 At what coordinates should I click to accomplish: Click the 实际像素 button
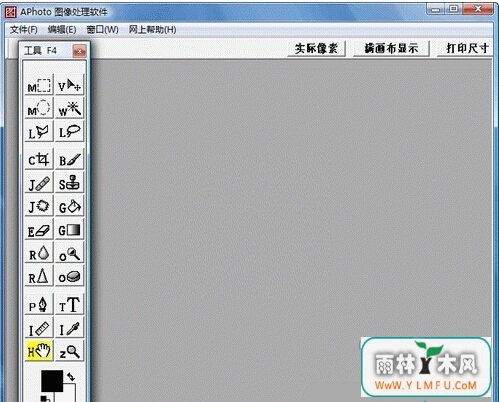coord(316,49)
